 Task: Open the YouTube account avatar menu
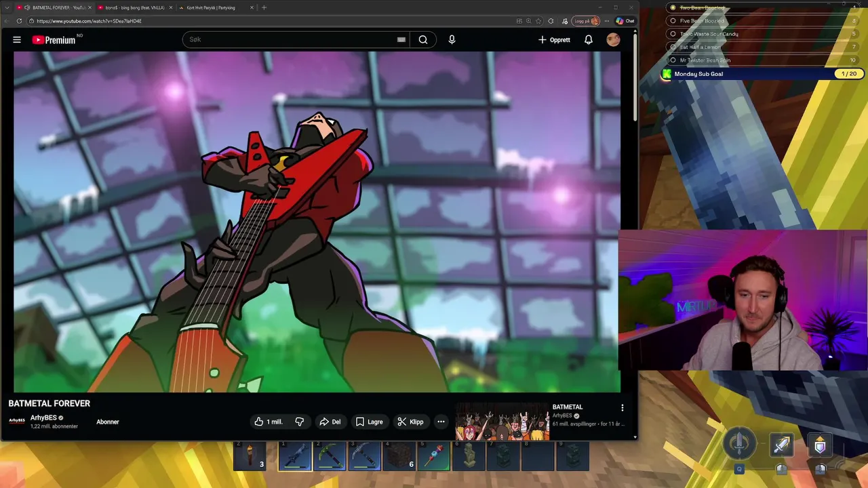613,40
